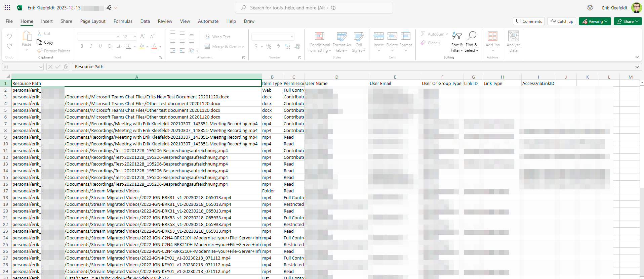This screenshot has width=644, height=279.
Task: Open the settings gear icon
Action: point(590,8)
